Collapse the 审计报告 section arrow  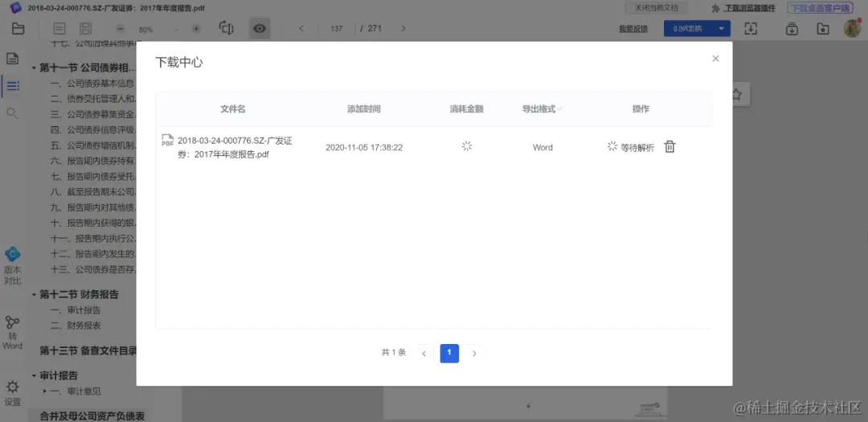point(34,376)
